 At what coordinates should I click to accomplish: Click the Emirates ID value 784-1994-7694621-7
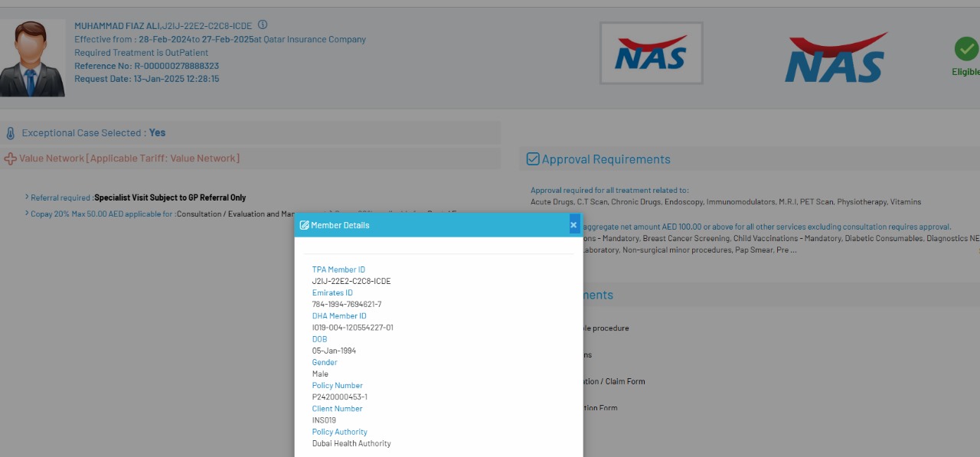tap(346, 304)
